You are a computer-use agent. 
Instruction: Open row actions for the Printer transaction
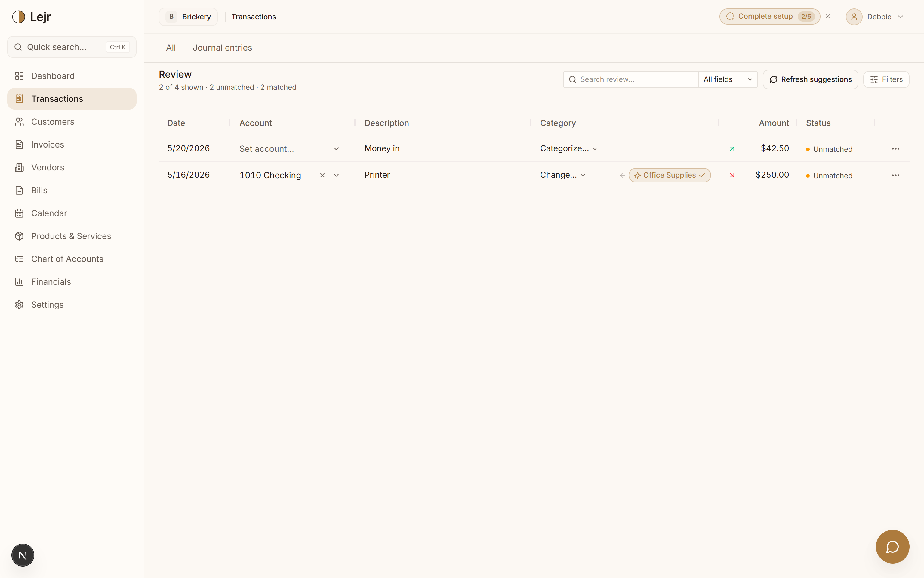[x=896, y=175]
